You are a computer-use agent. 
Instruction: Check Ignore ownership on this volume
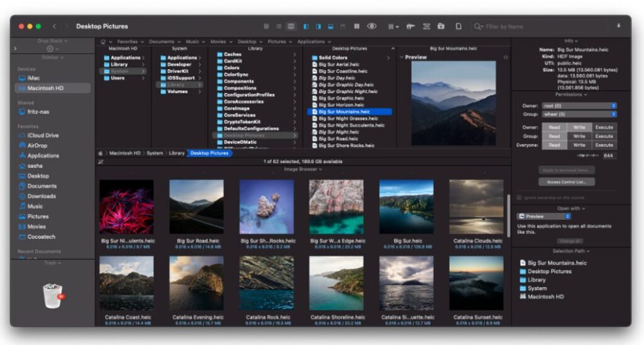pos(519,197)
